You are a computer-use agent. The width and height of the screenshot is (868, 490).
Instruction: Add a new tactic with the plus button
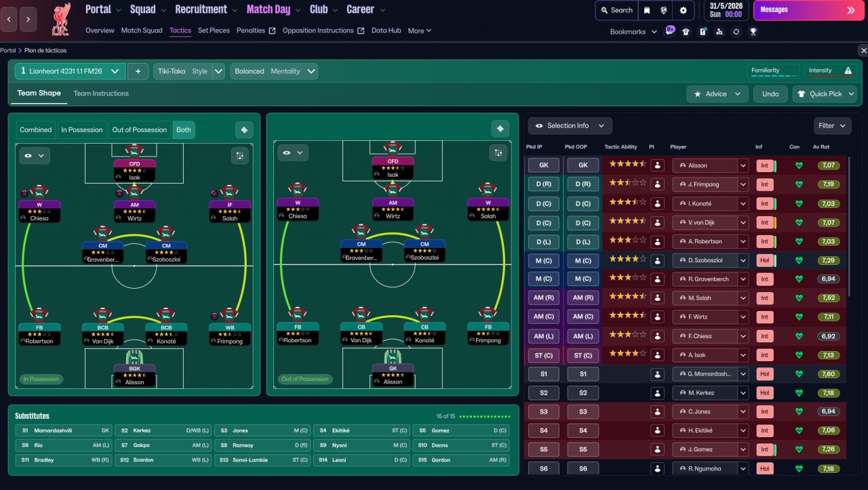(138, 71)
